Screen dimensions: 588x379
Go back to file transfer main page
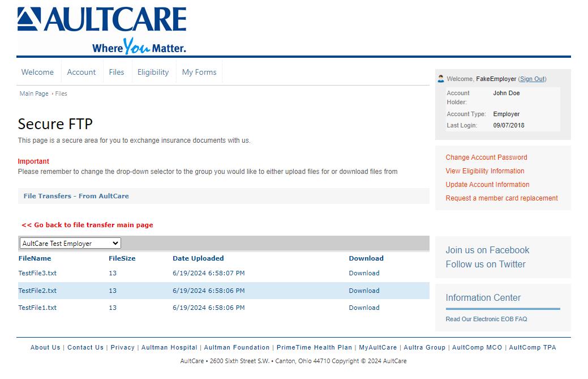87,225
